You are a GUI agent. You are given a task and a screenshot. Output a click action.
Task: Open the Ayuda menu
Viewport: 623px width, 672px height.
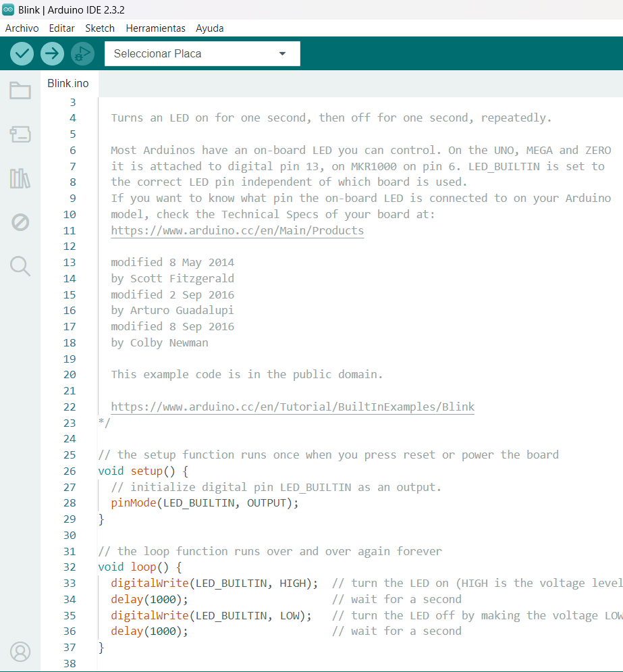[210, 28]
